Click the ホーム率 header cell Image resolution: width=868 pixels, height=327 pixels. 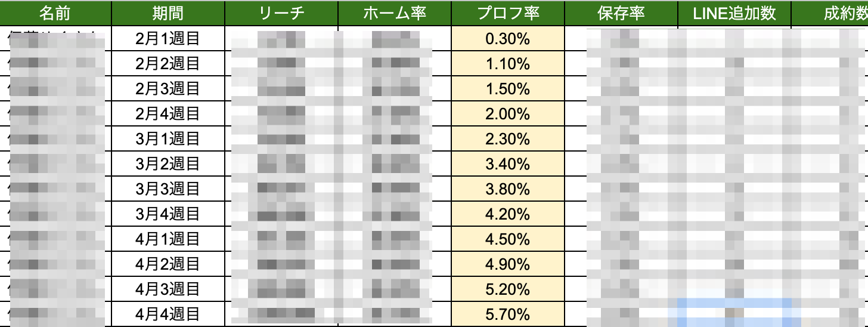(395, 13)
